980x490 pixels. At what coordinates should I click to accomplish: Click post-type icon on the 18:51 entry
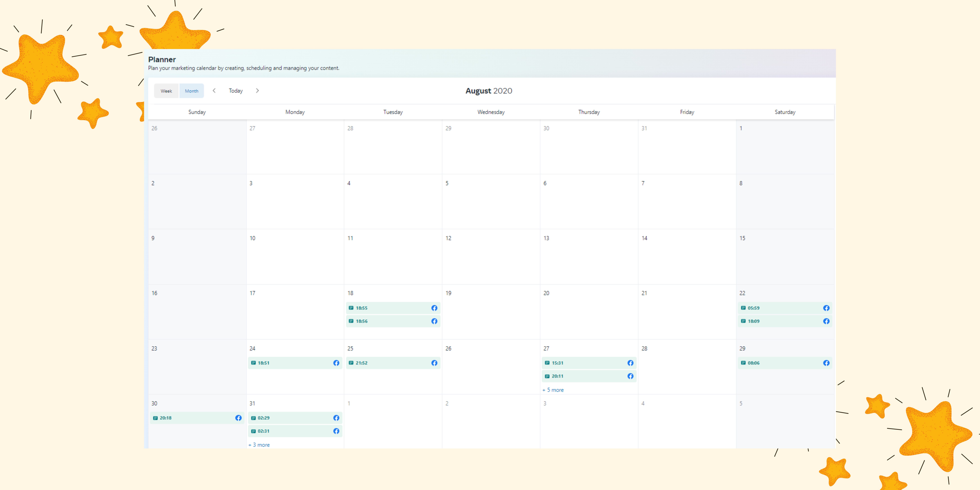point(253,363)
